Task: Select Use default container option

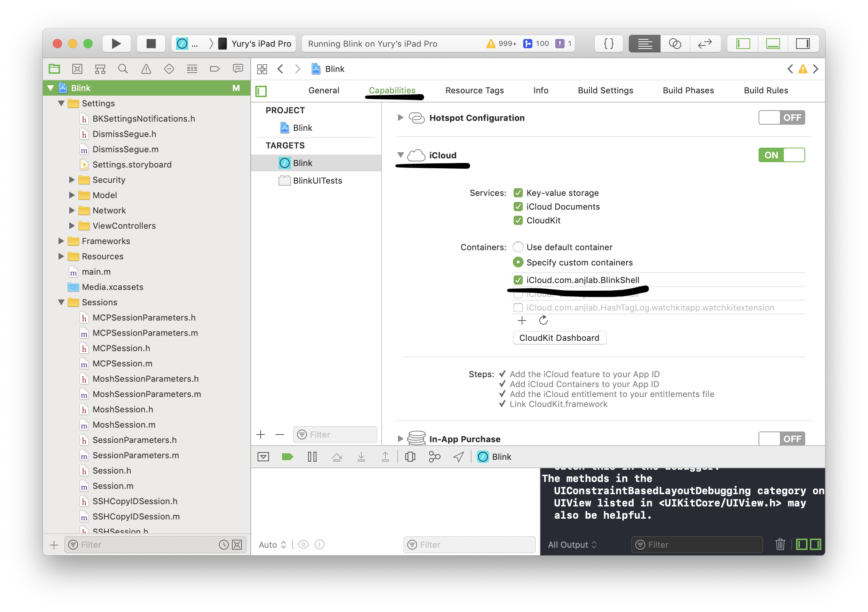Action: [518, 247]
